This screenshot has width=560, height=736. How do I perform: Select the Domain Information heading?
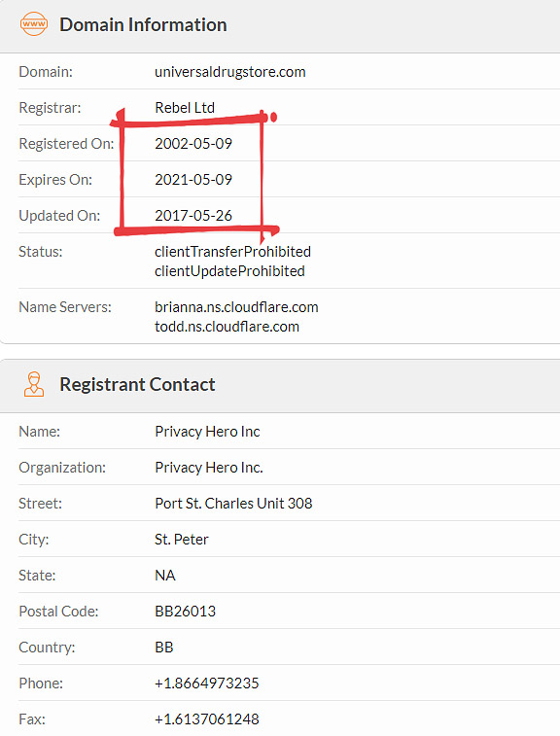pyautogui.click(x=143, y=25)
